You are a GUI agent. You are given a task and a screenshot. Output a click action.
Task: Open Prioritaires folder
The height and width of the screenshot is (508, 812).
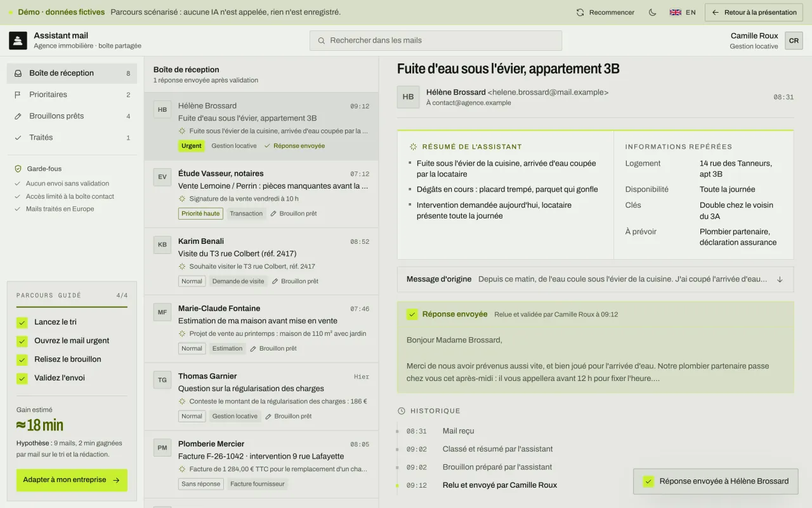[72, 95]
